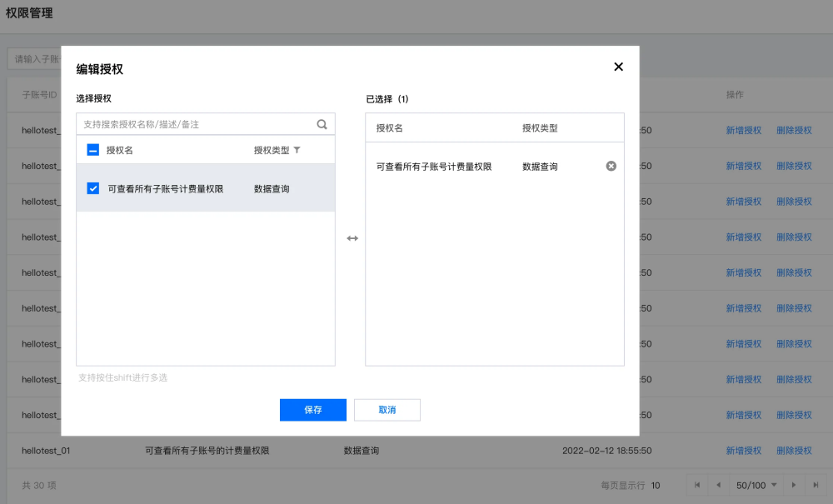Click the transfer arrows between the lists
The height and width of the screenshot is (504, 833).
coord(352,238)
